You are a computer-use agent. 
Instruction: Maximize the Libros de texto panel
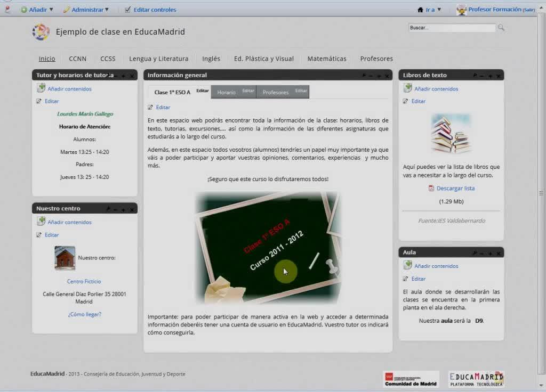[491, 76]
